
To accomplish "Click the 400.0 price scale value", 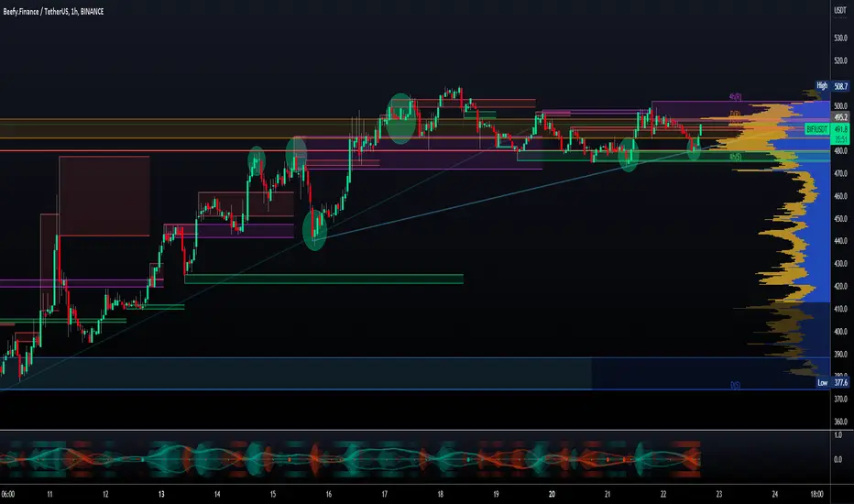I will pyautogui.click(x=840, y=332).
